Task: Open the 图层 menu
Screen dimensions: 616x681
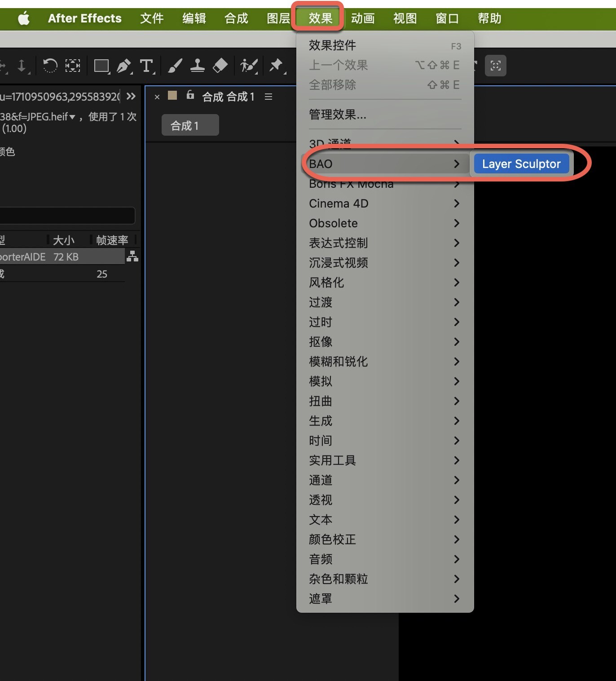Action: pyautogui.click(x=278, y=18)
